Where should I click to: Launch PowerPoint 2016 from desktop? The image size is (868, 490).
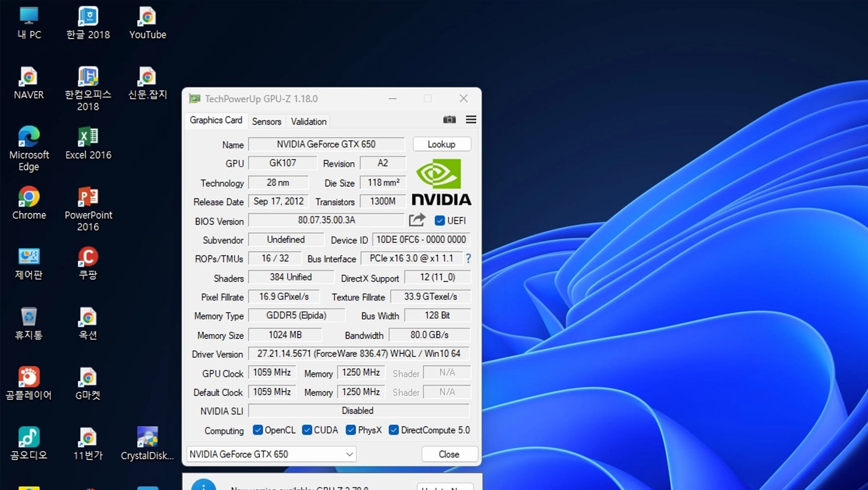point(88,208)
